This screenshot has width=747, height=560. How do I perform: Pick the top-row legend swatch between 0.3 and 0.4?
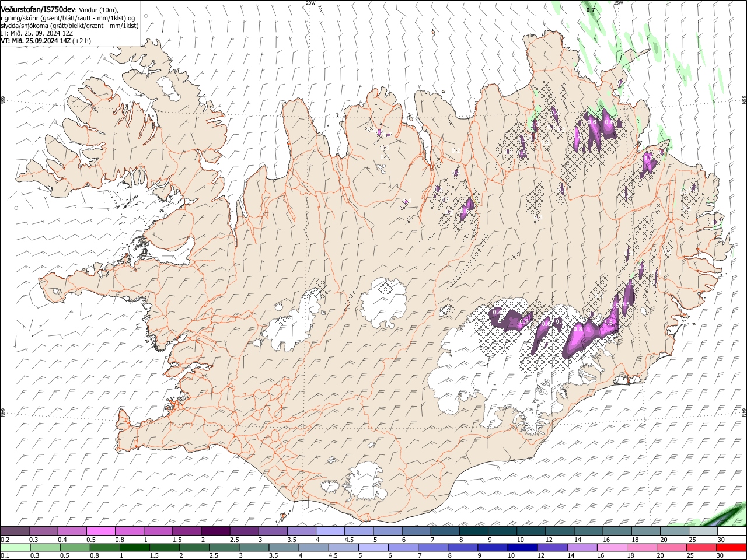pos(44,531)
